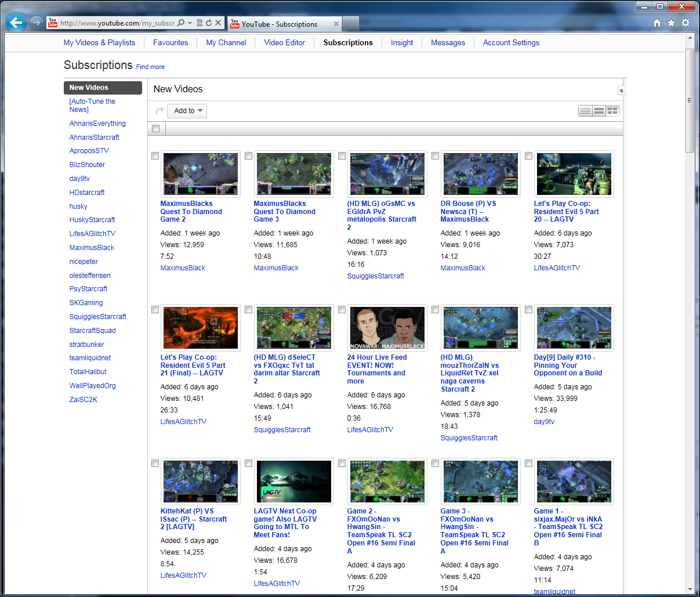The height and width of the screenshot is (597, 700).
Task: Check the box for 24 Hour Live Feed EVENT
Action: 342,310
